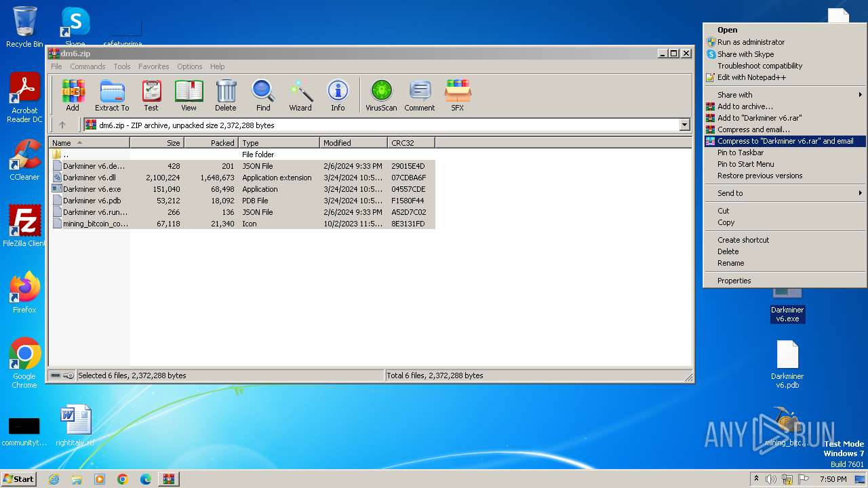868x488 pixels.
Task: Choose Troubleshoot compatibility
Action: (785, 66)
